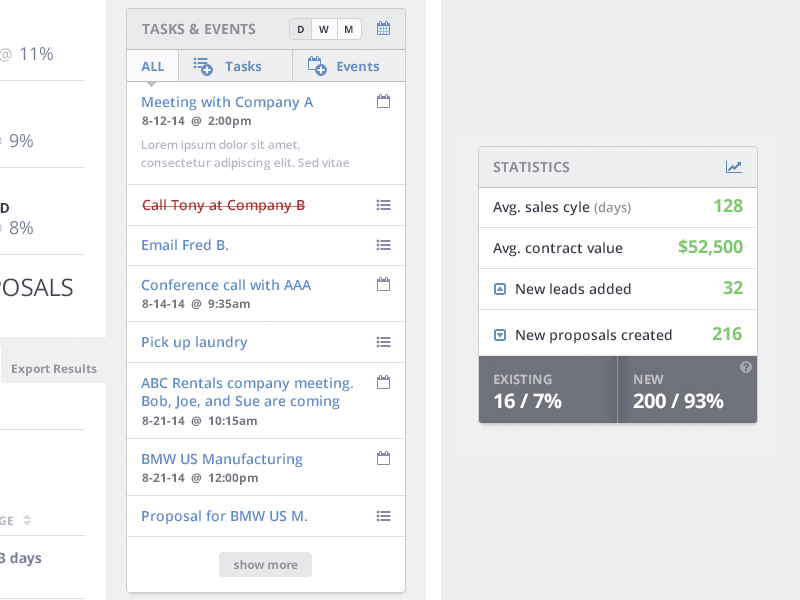Click the Export Results button
The height and width of the screenshot is (600, 800).
click(54, 369)
